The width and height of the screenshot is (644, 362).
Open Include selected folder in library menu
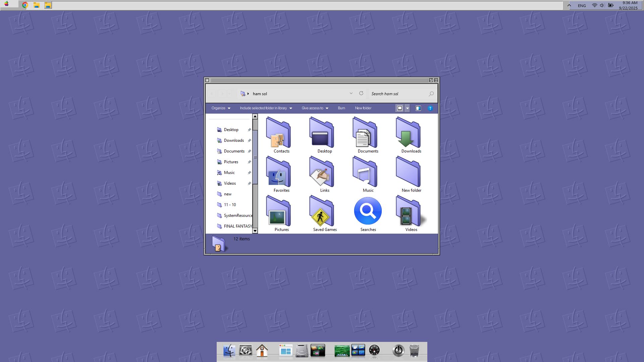(266, 108)
